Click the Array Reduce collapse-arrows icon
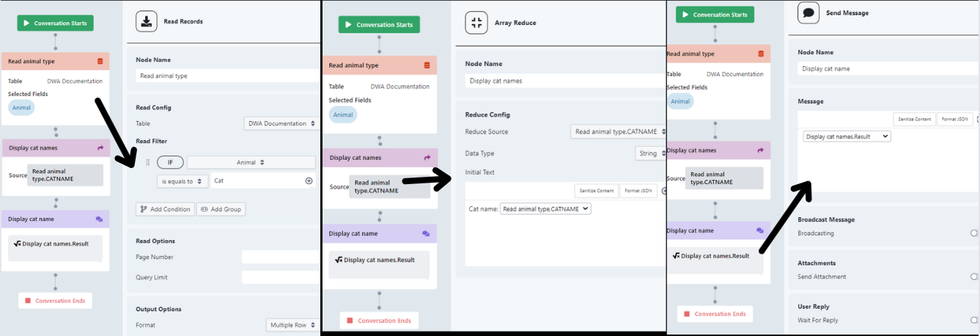 point(476,23)
